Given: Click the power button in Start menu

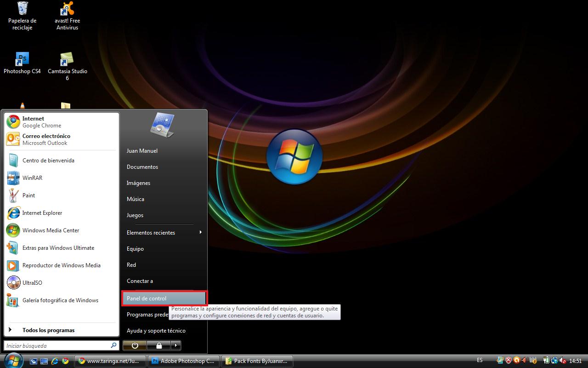Looking at the screenshot, I should click(x=135, y=345).
